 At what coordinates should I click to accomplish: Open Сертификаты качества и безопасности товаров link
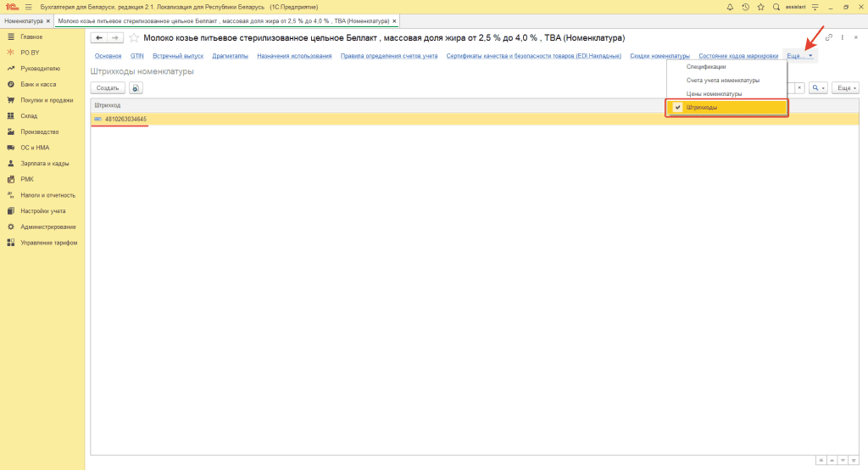pyautogui.click(x=534, y=56)
